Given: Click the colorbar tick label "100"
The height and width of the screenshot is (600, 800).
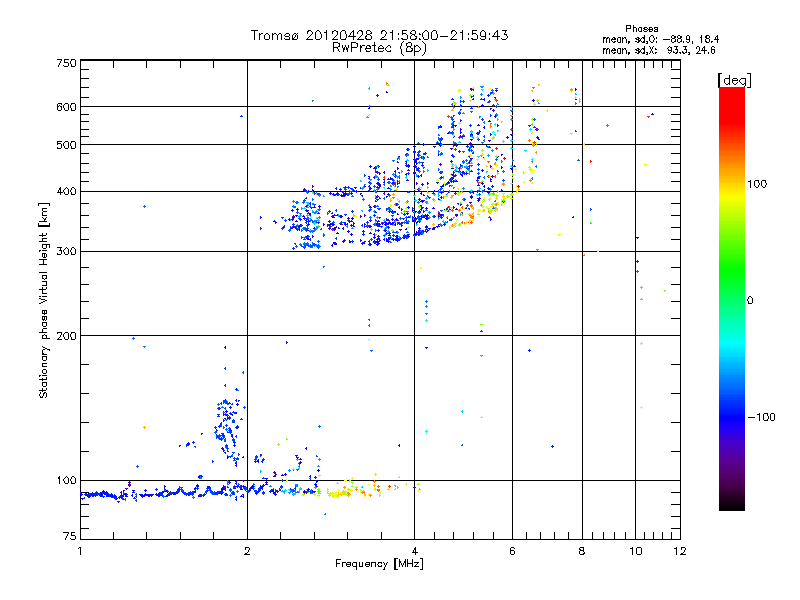Looking at the screenshot, I should click(x=757, y=184).
